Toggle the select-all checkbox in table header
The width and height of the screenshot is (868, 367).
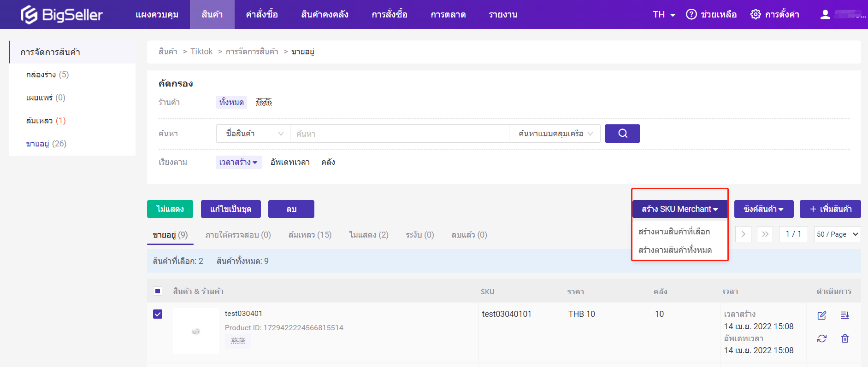tap(158, 291)
